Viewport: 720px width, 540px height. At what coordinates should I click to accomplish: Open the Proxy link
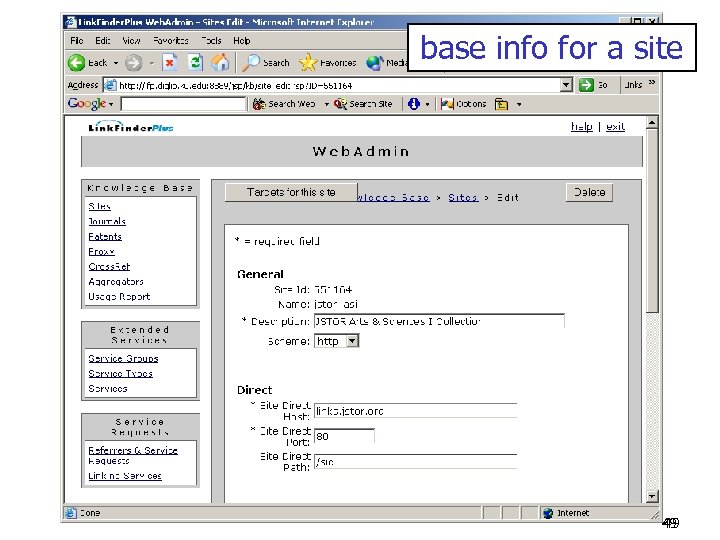tap(101, 252)
